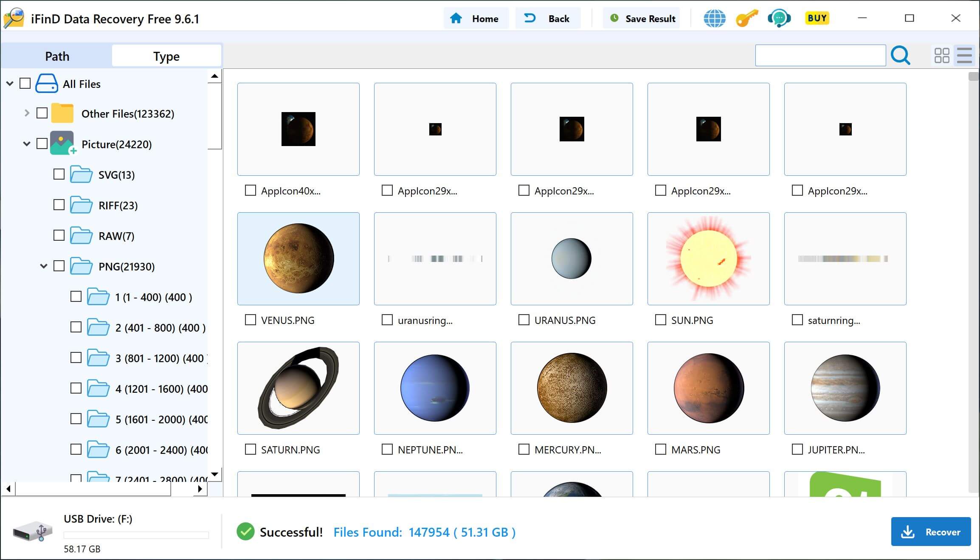This screenshot has height=560, width=980.
Task: Tick the PNG(21930) checkbox
Action: pos(59,266)
